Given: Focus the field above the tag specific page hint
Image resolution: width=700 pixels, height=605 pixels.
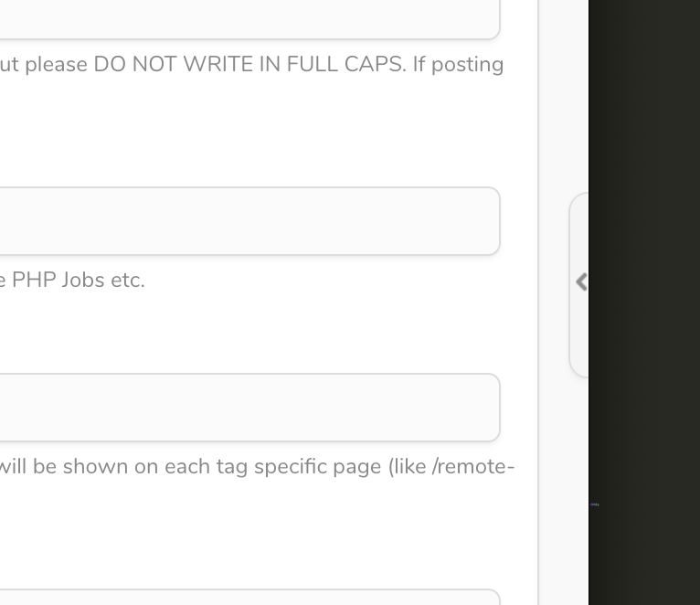Looking at the screenshot, I should tap(247, 408).
